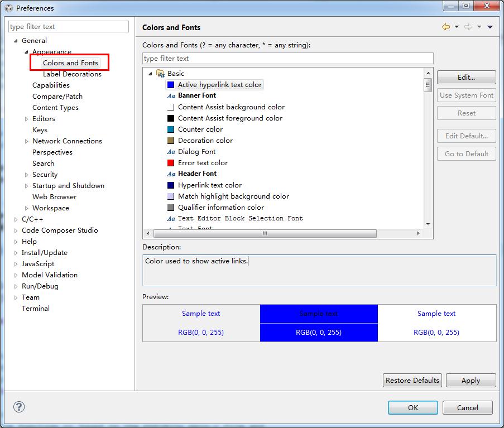Viewport: 504px width, 428px height.
Task: Select Content Types in the tree
Action: (55, 108)
